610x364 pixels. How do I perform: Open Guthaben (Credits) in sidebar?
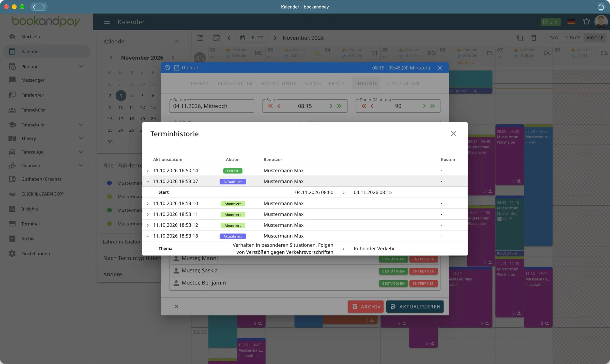[x=47, y=179]
